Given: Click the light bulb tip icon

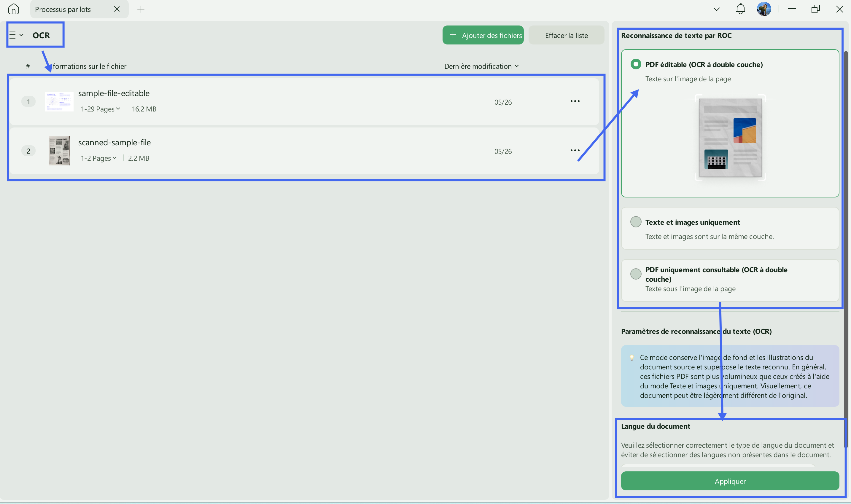Looking at the screenshot, I should [x=632, y=358].
